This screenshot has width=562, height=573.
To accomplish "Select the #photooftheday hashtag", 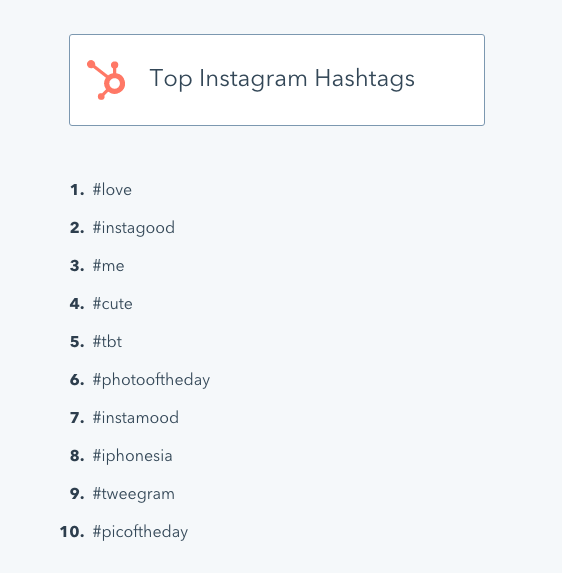I will tap(151, 380).
